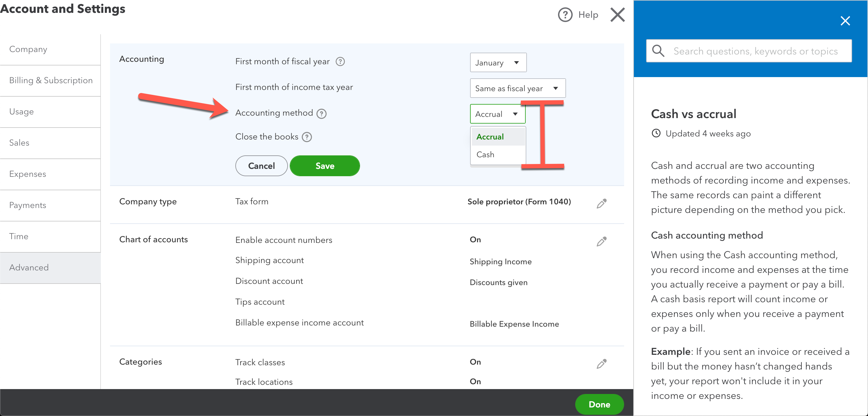Save the accounting settings

click(x=325, y=165)
